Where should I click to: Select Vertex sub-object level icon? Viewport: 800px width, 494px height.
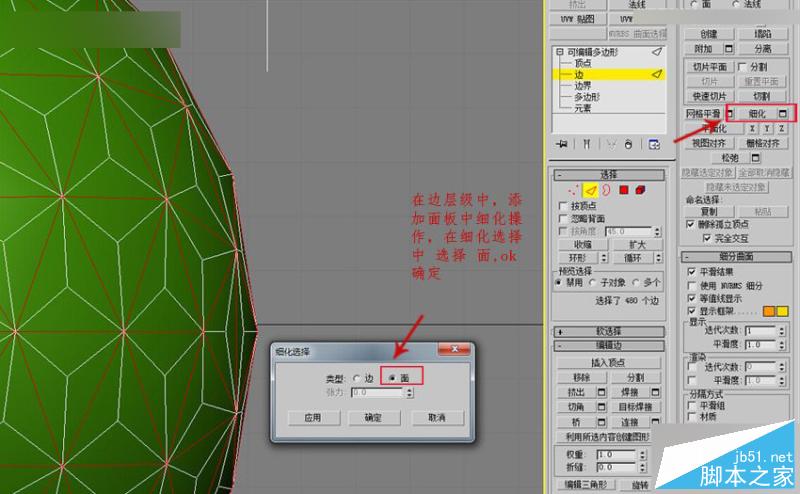573,190
